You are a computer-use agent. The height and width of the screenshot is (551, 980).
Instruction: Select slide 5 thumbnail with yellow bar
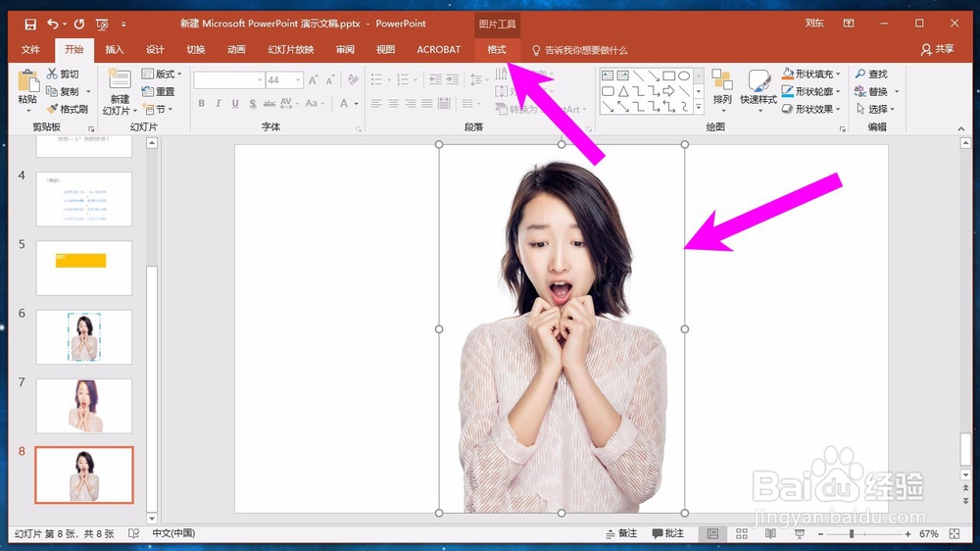click(83, 268)
